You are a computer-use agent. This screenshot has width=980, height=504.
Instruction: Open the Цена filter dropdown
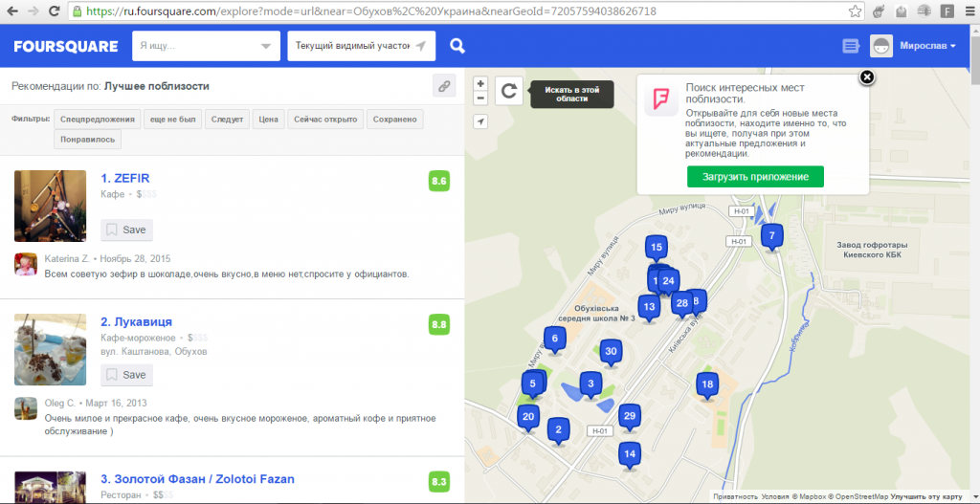[269, 120]
